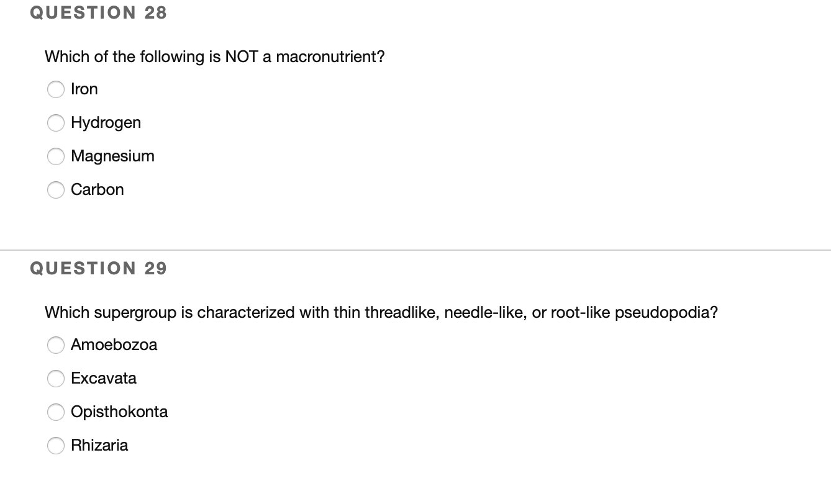Select the Opisthokonta radio button
The height and width of the screenshot is (504, 831).
pos(56,412)
